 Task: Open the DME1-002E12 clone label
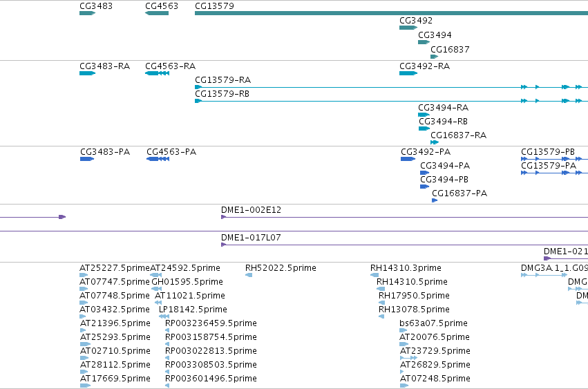251,209
